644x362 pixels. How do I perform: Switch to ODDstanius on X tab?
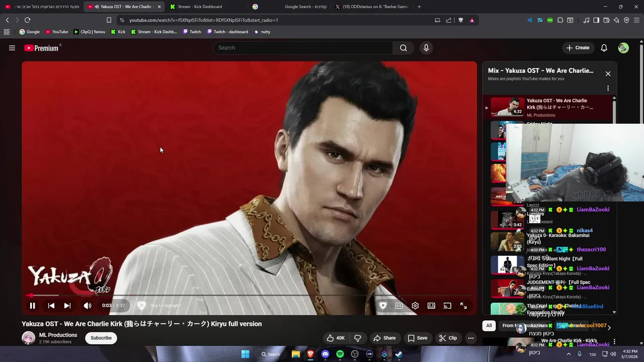(x=371, y=7)
